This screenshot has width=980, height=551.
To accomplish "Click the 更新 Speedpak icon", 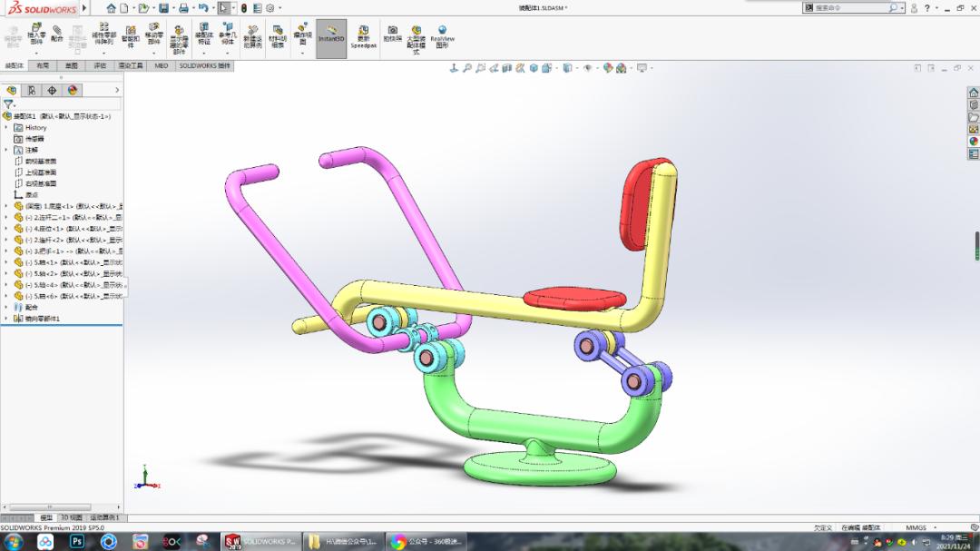I will [363, 36].
